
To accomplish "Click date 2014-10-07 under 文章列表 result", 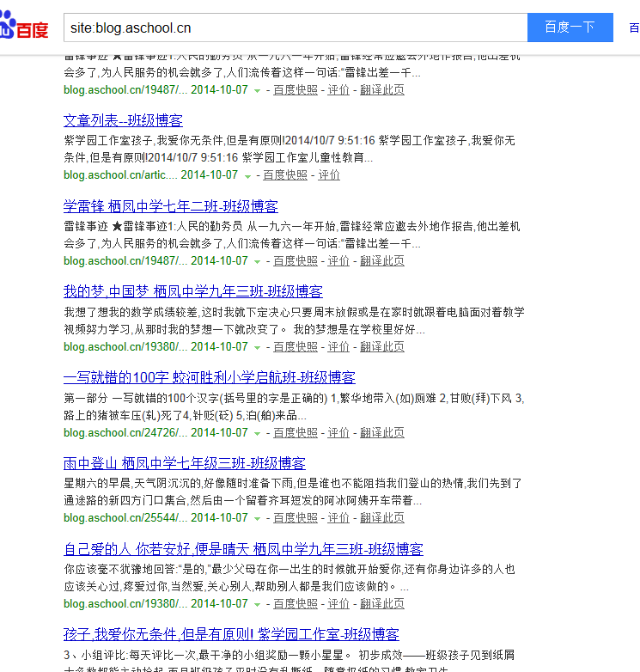I will [209, 174].
